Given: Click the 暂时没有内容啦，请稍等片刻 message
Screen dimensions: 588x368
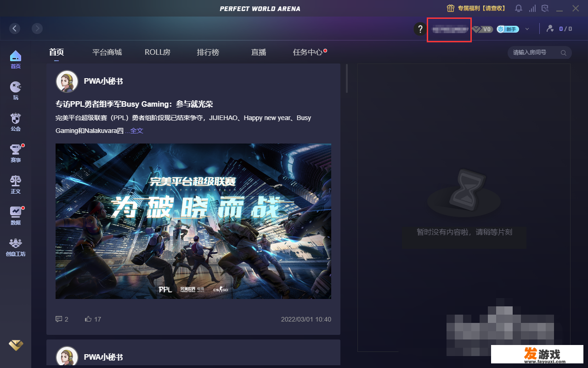Looking at the screenshot, I should pos(464,232).
